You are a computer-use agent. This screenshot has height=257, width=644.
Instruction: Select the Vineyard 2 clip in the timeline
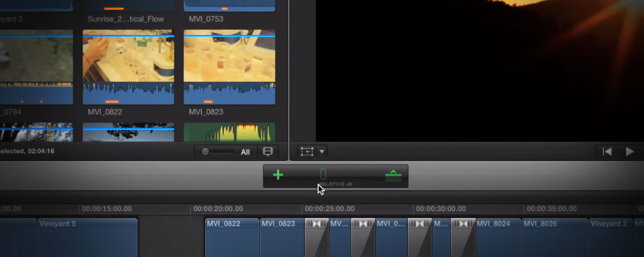[x=611, y=237]
